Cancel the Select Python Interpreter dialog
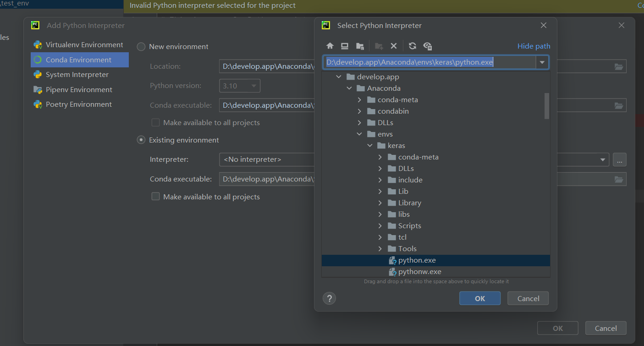 (x=528, y=298)
